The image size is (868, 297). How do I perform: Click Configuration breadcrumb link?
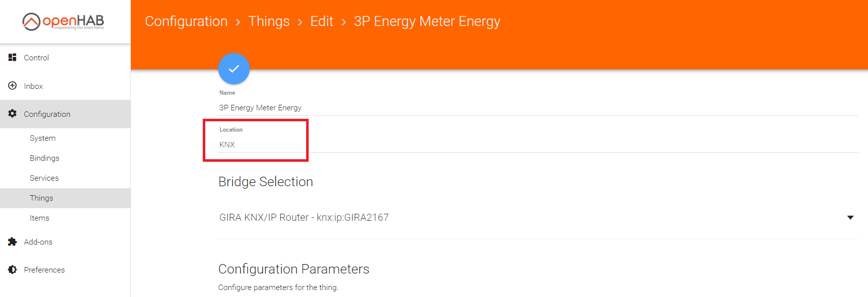[x=186, y=21]
